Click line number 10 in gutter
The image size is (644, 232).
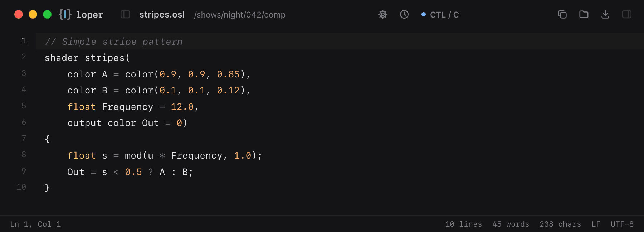tap(21, 187)
